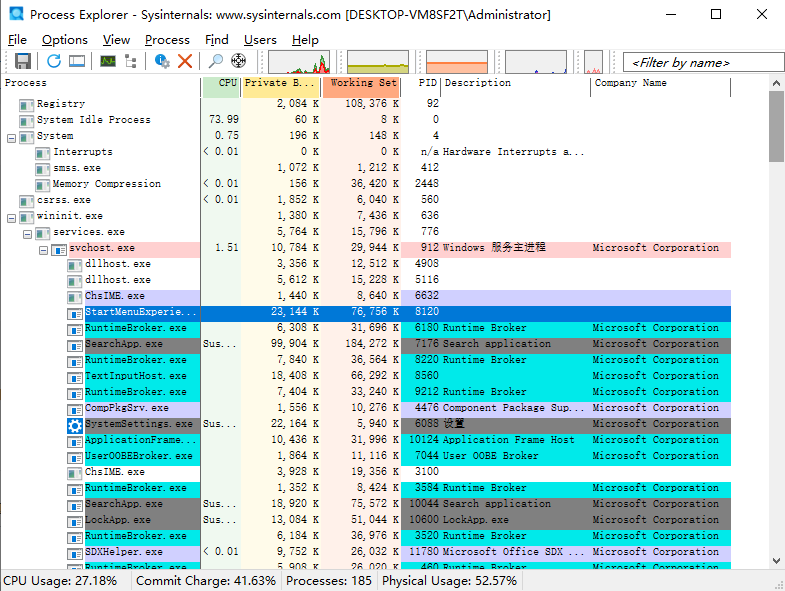Open the File menu
The height and width of the screenshot is (591, 785).
point(18,40)
